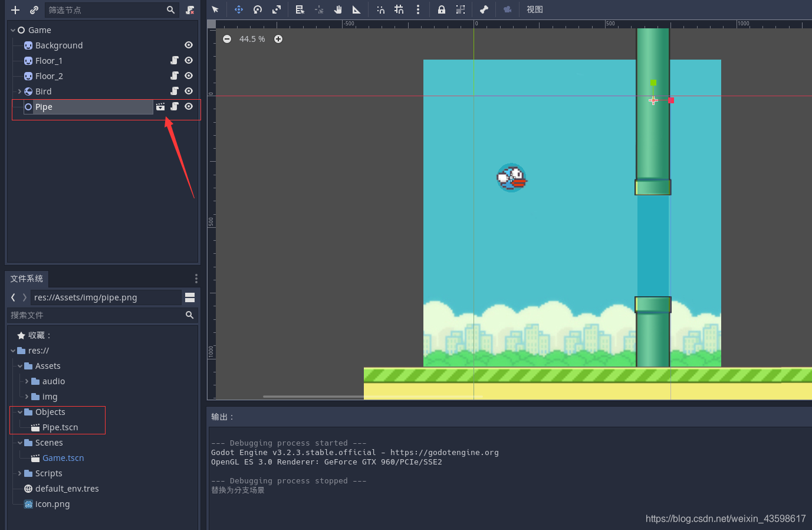
Task: Click the res://Assets/img/pipe.png path field
Action: tap(106, 297)
